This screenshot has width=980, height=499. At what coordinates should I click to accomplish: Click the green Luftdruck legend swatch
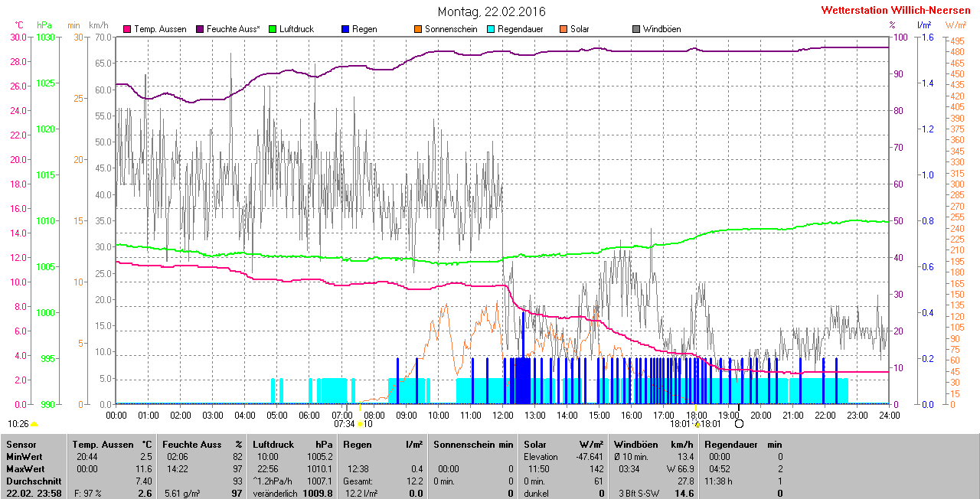[x=273, y=29]
